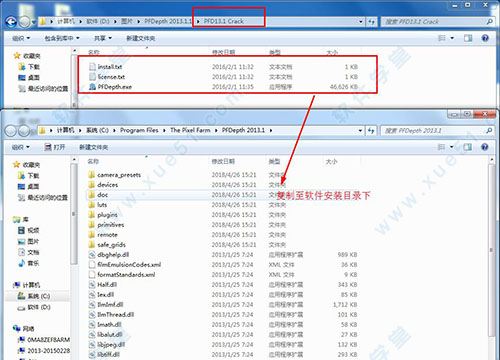Select the doc folder
The image size is (500, 360).
(x=98, y=195)
